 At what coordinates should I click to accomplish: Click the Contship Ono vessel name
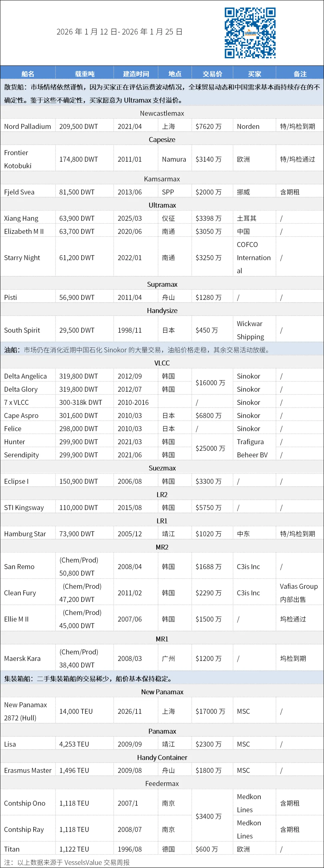25,803
